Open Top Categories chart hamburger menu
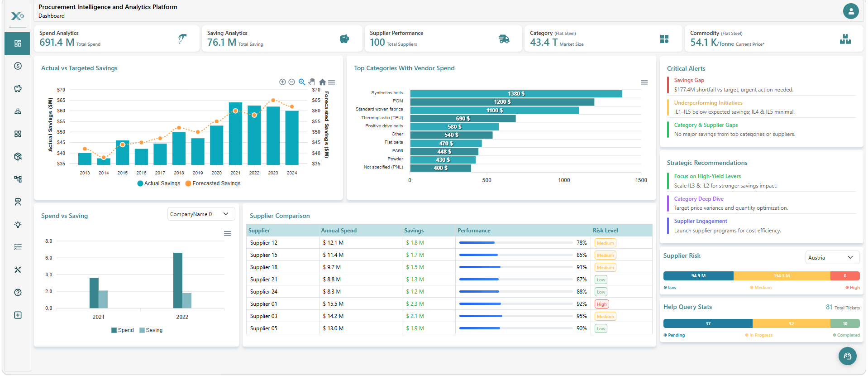Viewport: 868px width, 376px height. pyautogui.click(x=644, y=82)
